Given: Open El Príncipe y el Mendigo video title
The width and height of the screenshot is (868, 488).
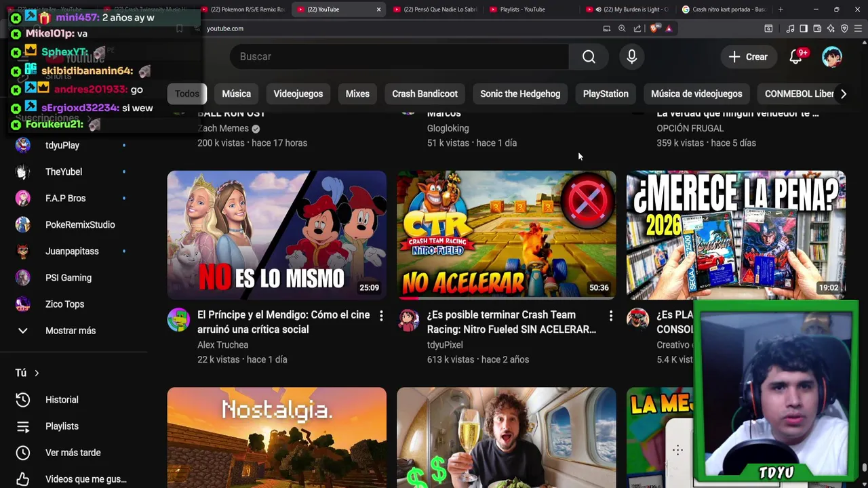Looking at the screenshot, I should tap(283, 322).
